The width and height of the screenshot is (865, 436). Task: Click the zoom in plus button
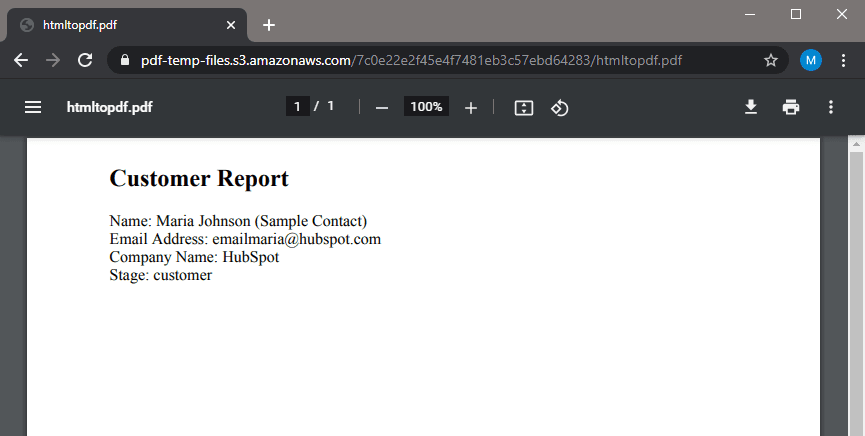tap(471, 107)
